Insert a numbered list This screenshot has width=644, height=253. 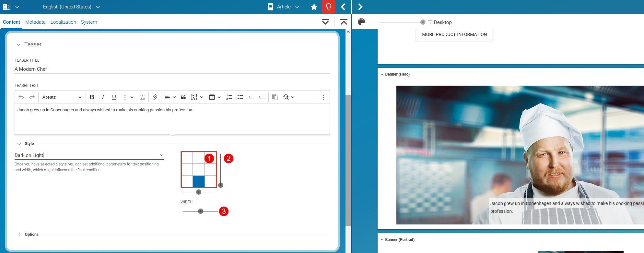coord(229,97)
